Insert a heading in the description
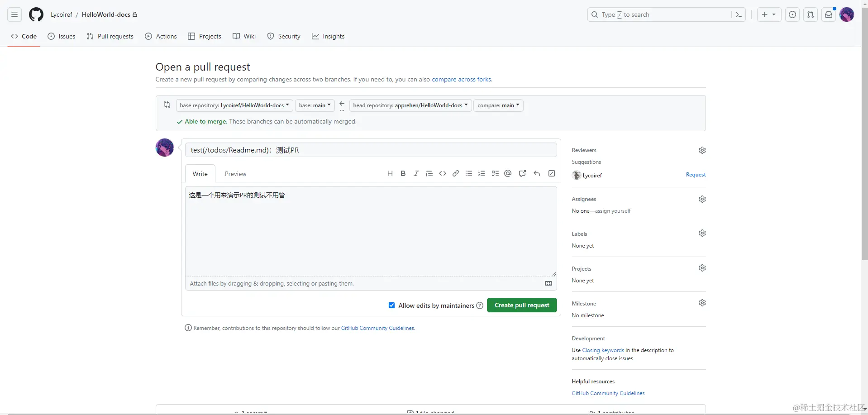 [x=390, y=173]
